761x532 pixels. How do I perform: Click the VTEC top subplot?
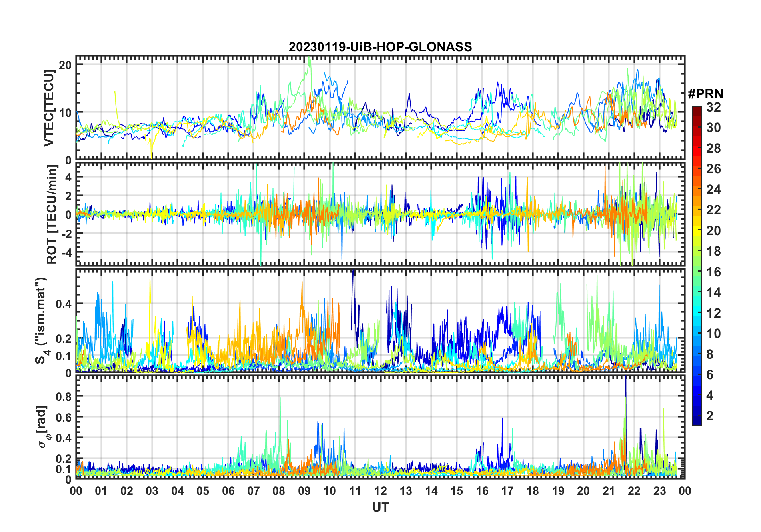(x=380, y=108)
